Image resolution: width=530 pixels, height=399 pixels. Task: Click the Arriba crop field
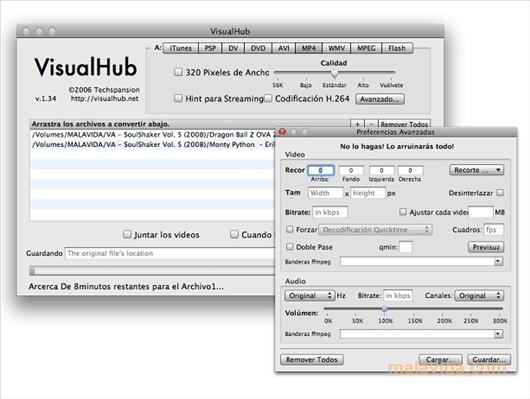pyautogui.click(x=321, y=170)
